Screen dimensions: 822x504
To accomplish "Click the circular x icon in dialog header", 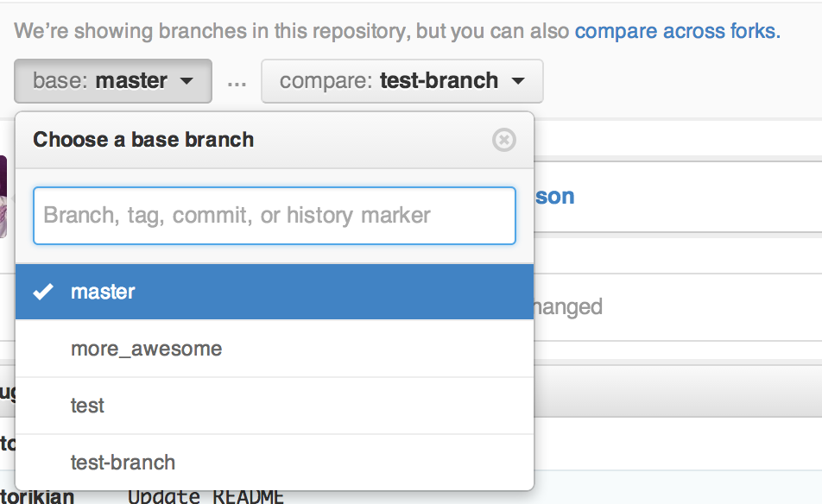I will [503, 140].
